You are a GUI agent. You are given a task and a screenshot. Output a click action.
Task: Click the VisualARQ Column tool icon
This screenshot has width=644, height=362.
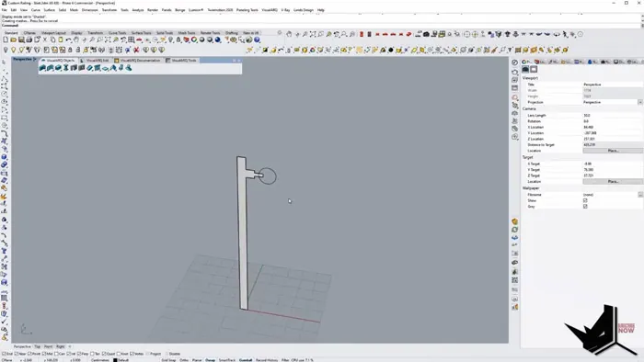65,68
